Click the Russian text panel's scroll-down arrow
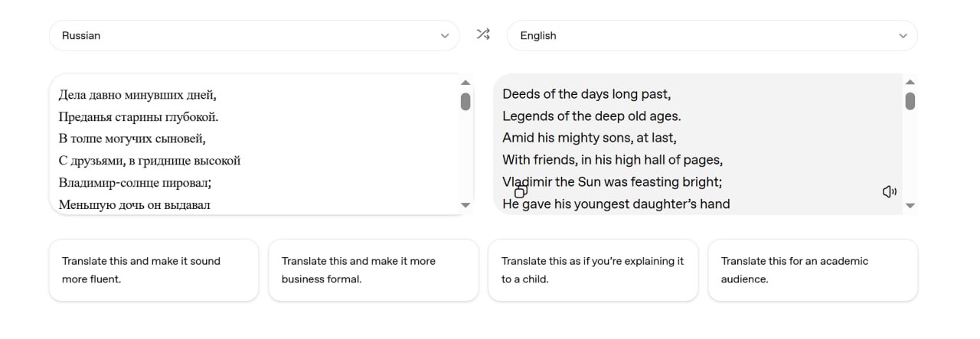The height and width of the screenshot is (339, 980). (x=465, y=205)
